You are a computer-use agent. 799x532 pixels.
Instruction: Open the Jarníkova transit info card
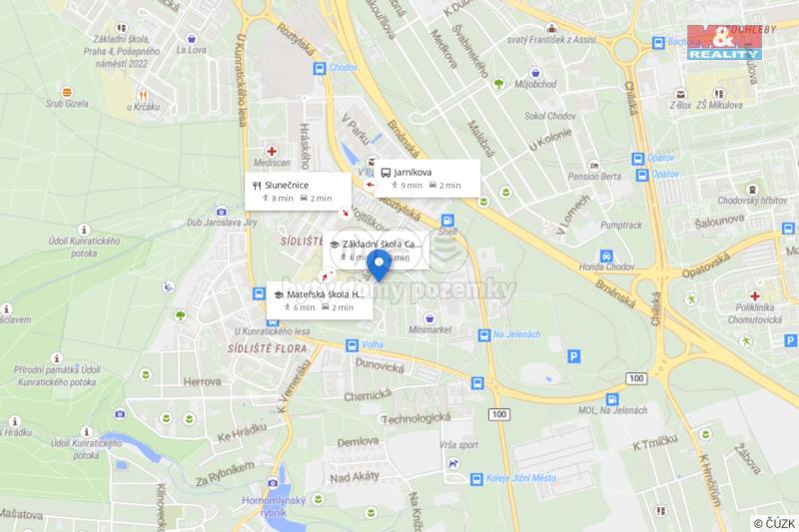(427, 179)
